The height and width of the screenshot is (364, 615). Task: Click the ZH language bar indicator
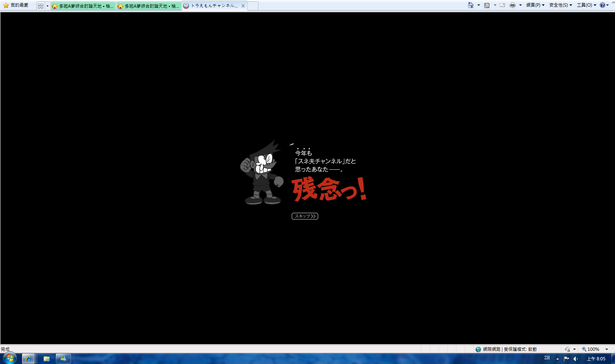pos(547,358)
